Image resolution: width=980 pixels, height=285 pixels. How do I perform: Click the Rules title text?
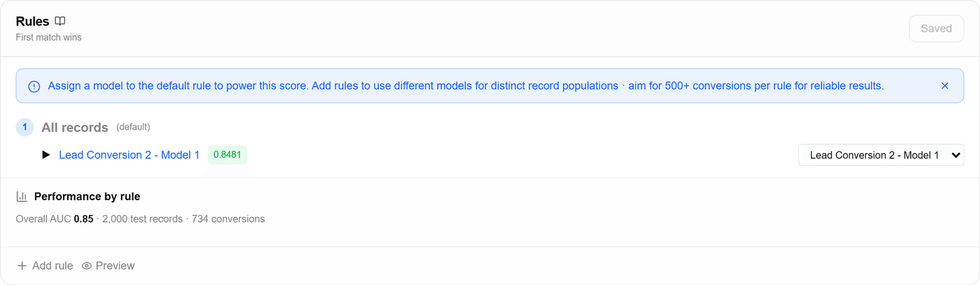click(33, 22)
